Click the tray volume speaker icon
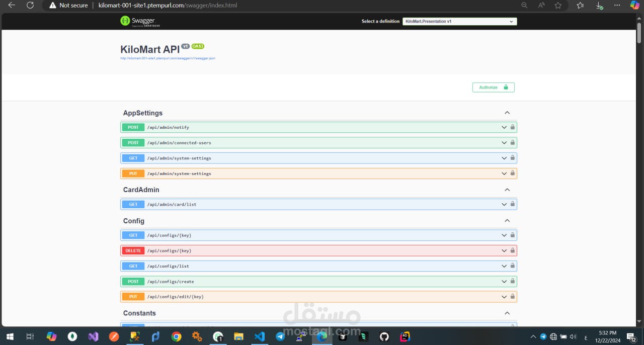Screen dimensions: 644x345 (573, 336)
